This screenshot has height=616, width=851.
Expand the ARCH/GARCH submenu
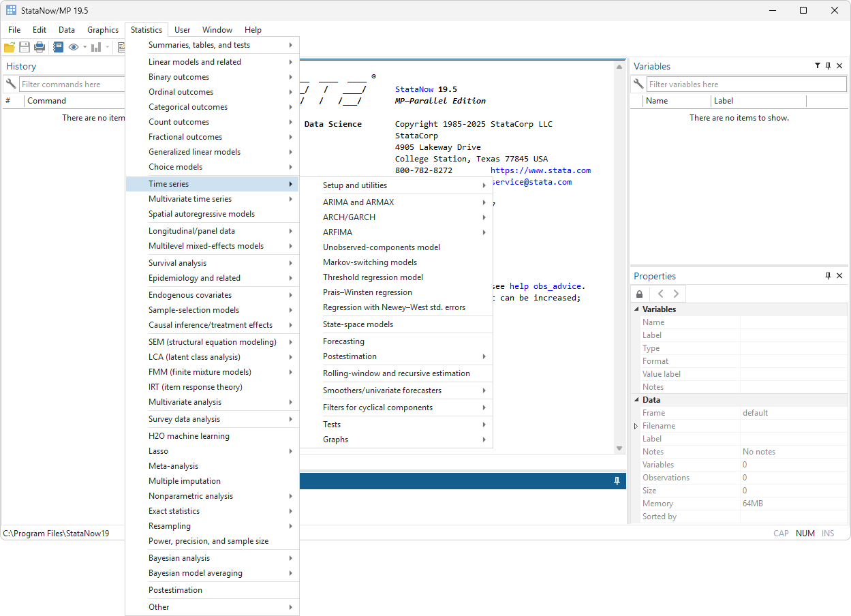tap(397, 217)
